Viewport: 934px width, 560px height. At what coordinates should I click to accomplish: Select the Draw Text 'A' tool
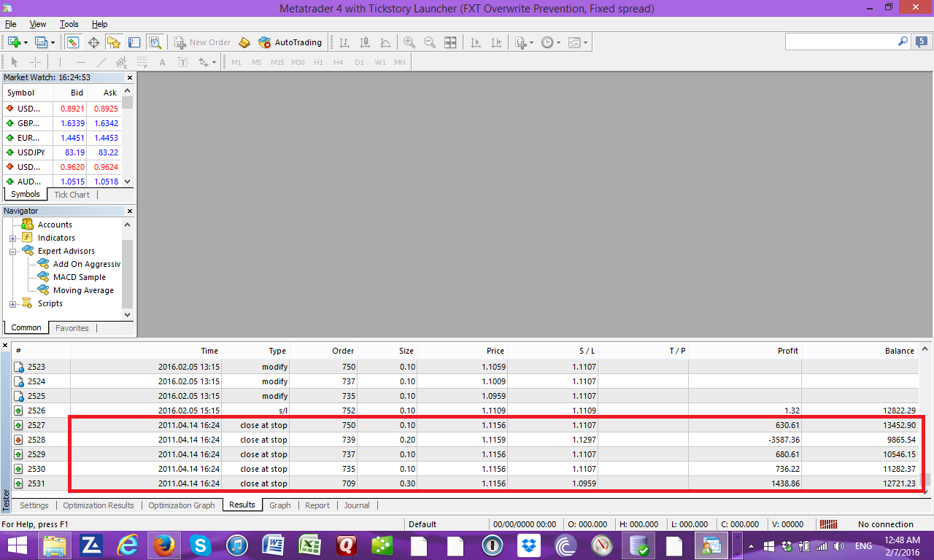(x=162, y=62)
